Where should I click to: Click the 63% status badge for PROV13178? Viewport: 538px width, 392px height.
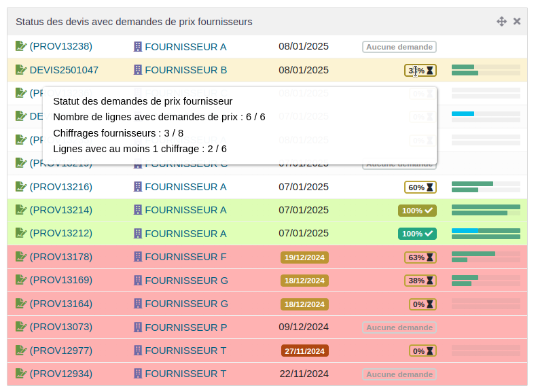[420, 257]
